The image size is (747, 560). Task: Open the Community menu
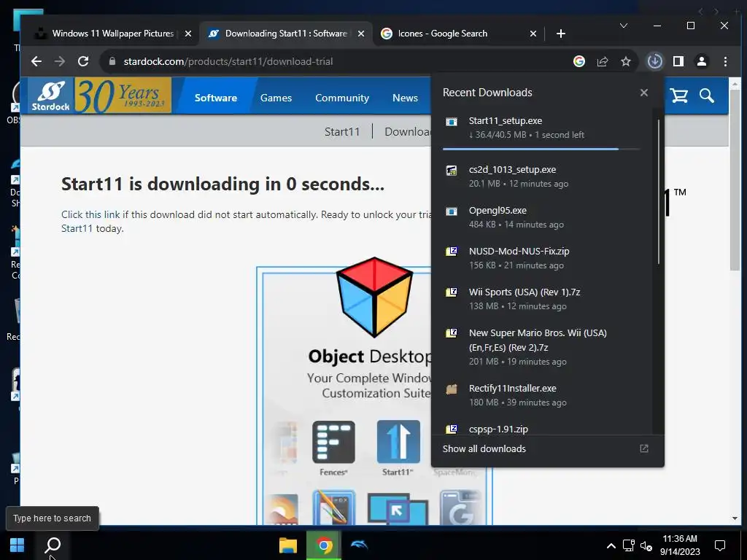342,98
